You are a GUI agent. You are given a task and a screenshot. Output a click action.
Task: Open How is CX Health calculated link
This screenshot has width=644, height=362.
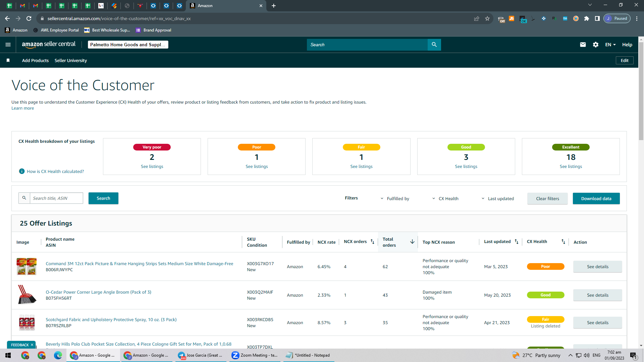[55, 172]
